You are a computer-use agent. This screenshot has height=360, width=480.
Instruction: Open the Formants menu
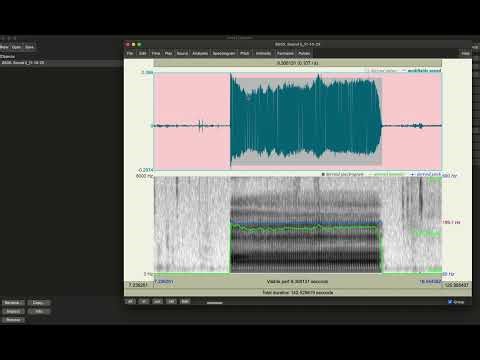pos(285,53)
